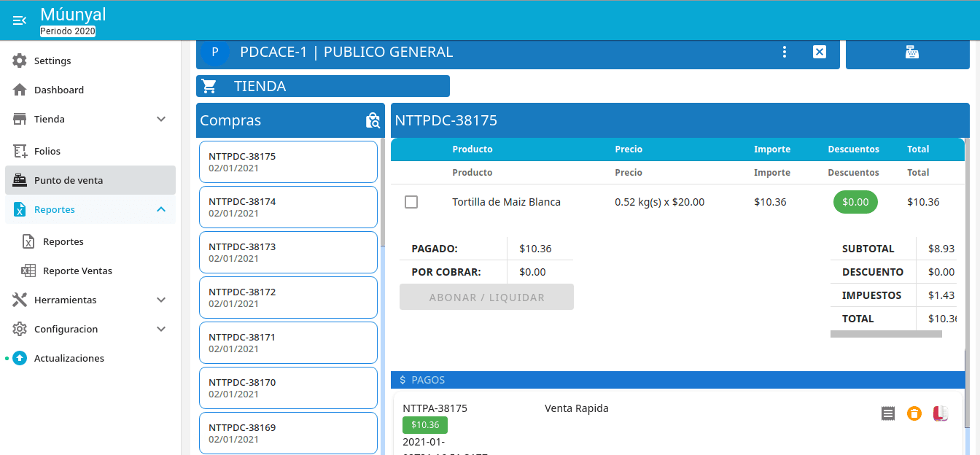The height and width of the screenshot is (455, 980).
Task: Collapse the sidebar with the hamburger menu icon
Action: pos(20,20)
